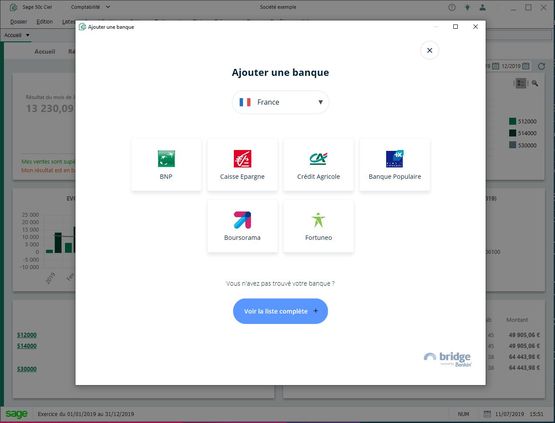Image resolution: width=555 pixels, height=423 pixels.
Task: Click the 13 230,09 result value
Action: (x=50, y=109)
